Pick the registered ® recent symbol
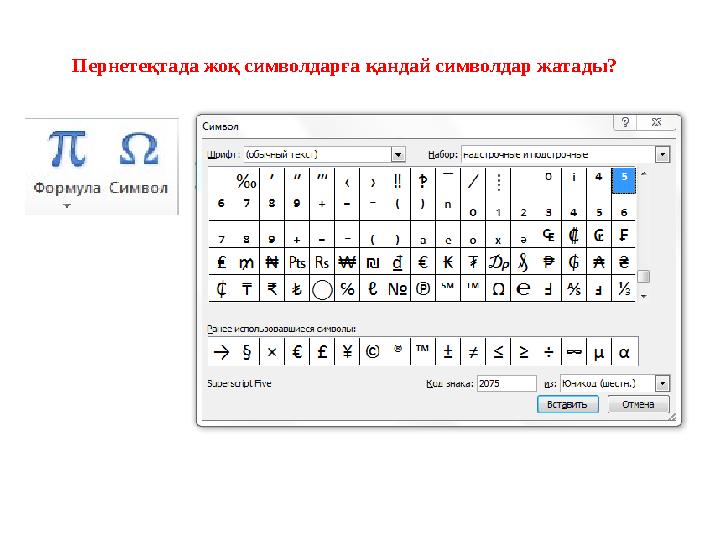Screen dimensions: 720x540 398,352
